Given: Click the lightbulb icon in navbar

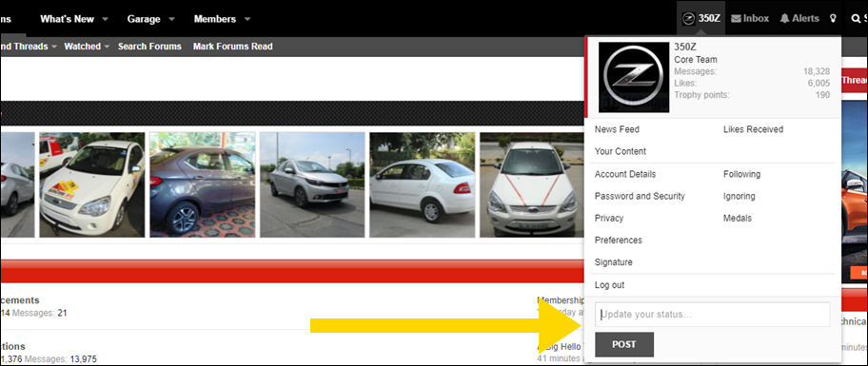Looking at the screenshot, I should tap(833, 18).
